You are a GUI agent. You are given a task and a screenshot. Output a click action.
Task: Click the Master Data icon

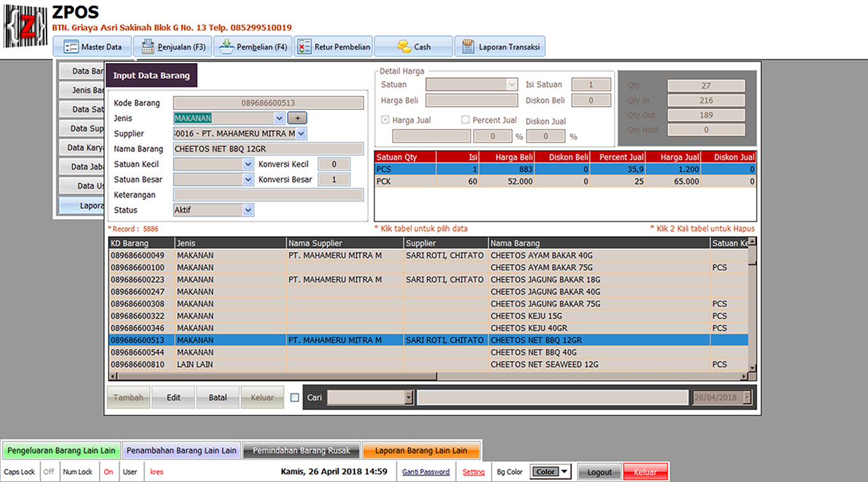click(71, 47)
